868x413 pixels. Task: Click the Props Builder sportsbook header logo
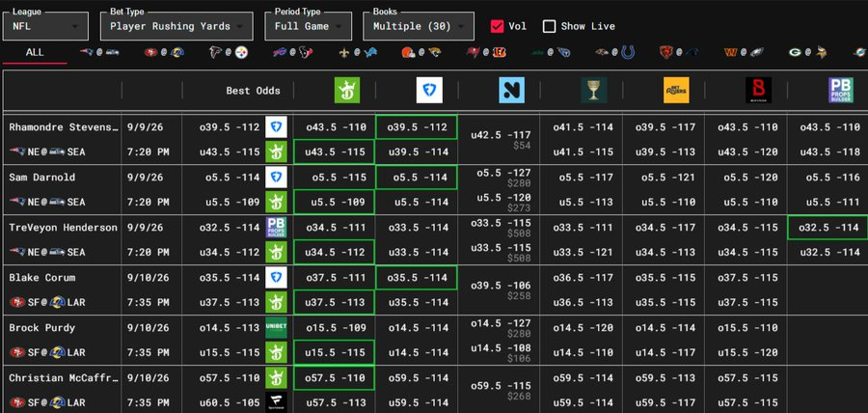point(841,90)
